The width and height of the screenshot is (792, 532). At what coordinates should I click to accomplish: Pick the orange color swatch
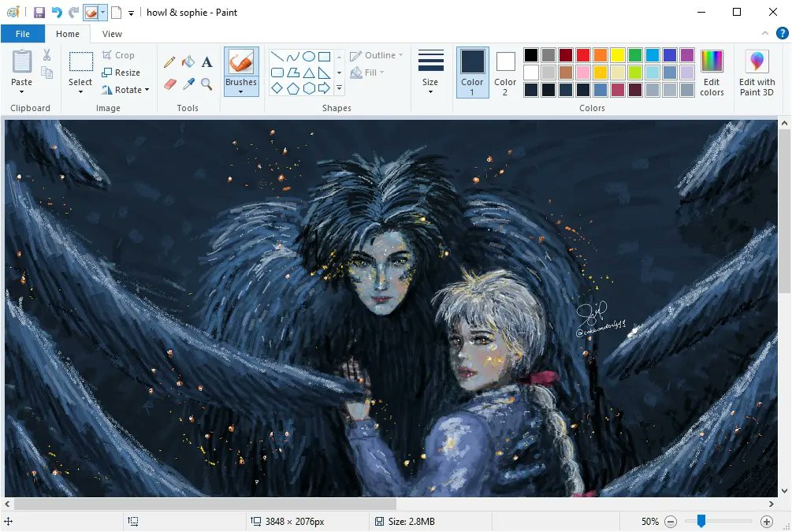click(x=600, y=54)
